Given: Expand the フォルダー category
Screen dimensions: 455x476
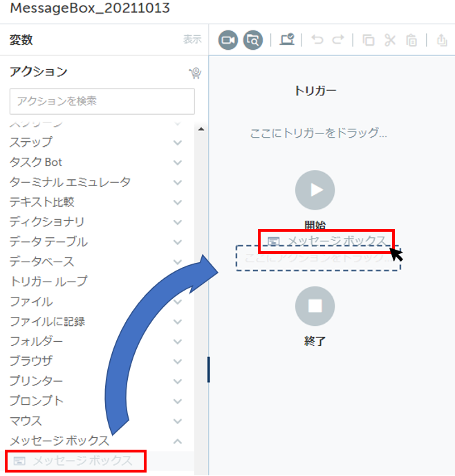Looking at the screenshot, I should click(178, 342).
